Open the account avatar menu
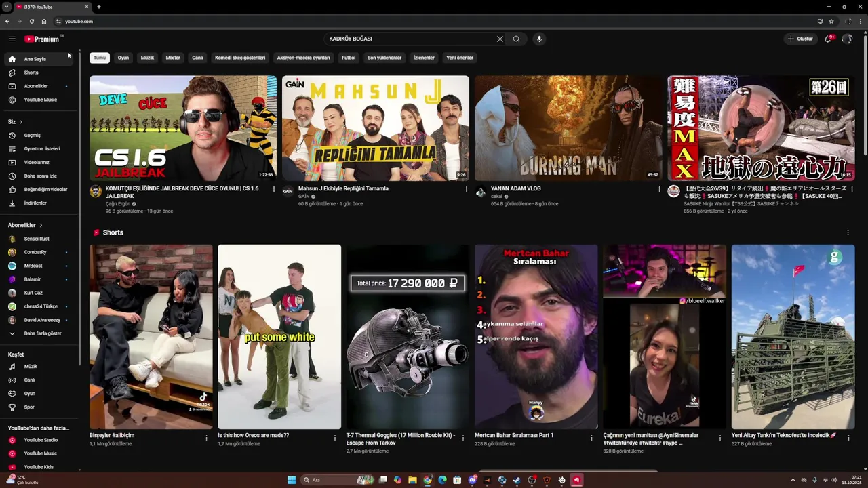 click(847, 39)
